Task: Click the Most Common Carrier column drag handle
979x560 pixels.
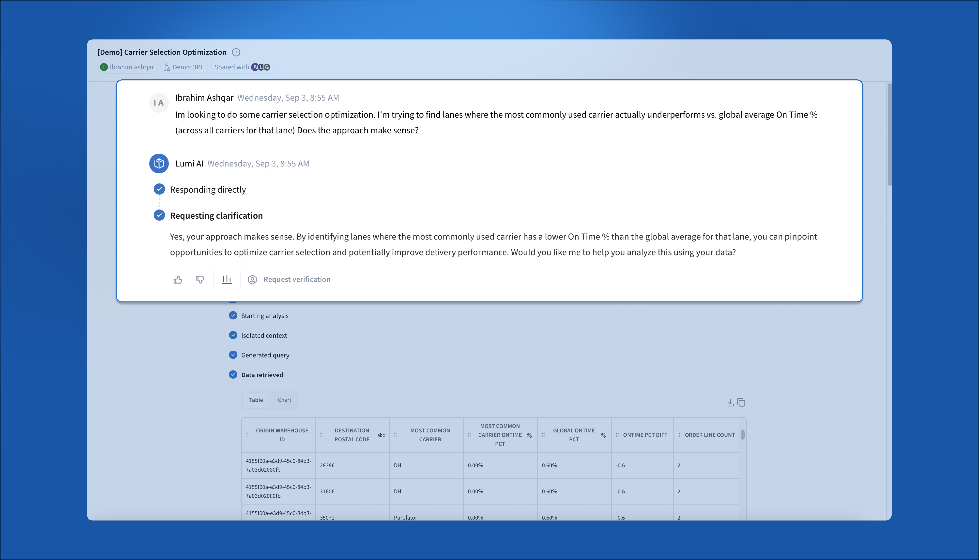Action: point(395,435)
